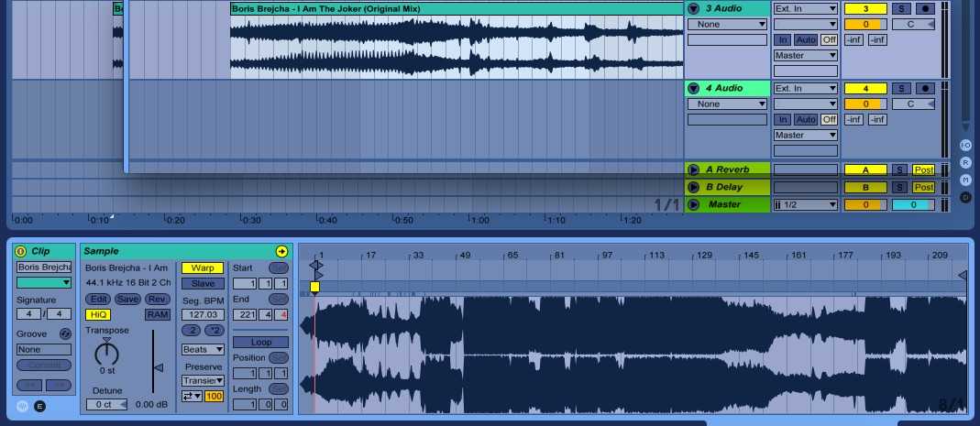Toggle the Track Delay (D) show button
This screenshot has width=980, height=426.
point(965,197)
